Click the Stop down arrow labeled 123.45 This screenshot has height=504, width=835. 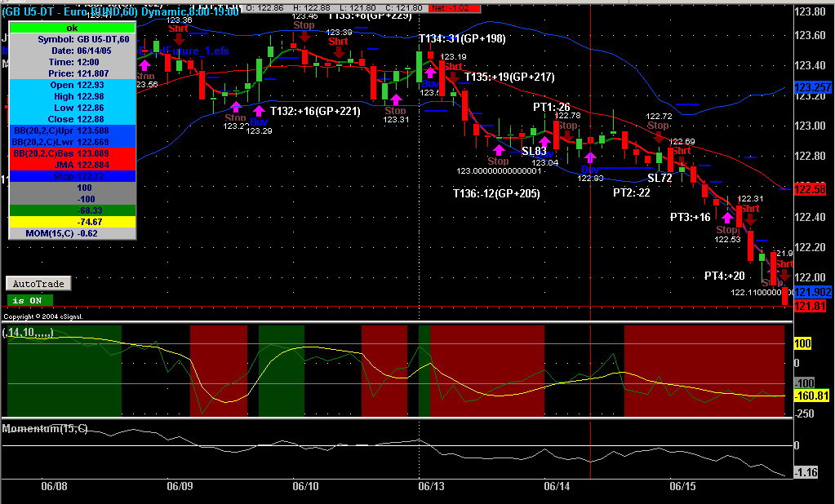pyautogui.click(x=304, y=36)
